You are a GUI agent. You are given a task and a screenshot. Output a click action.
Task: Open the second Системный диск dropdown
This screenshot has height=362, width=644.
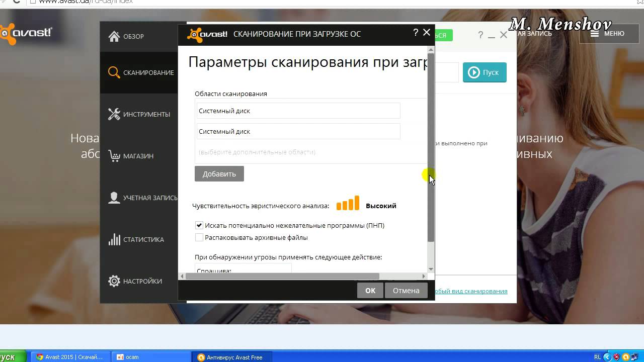298,131
